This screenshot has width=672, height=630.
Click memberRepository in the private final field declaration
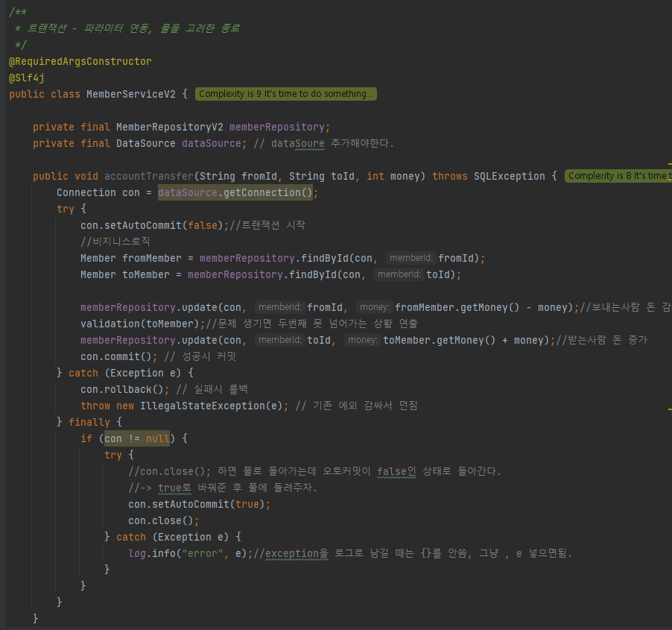277,127
